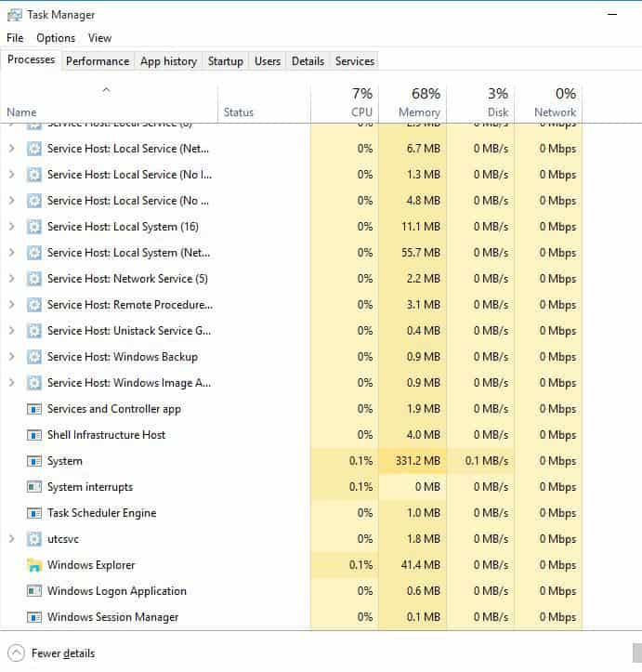
Task: Click the utcsvc gear icon
Action: point(33,539)
